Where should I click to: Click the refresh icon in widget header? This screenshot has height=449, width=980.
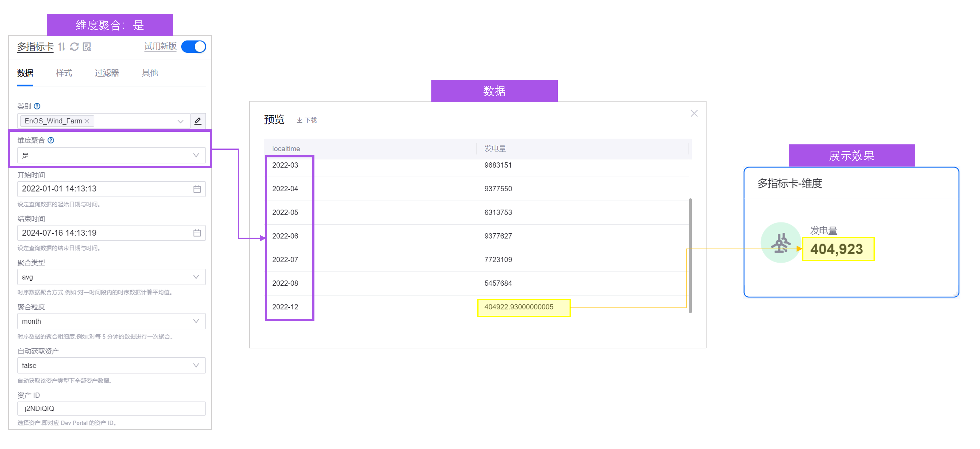click(74, 46)
